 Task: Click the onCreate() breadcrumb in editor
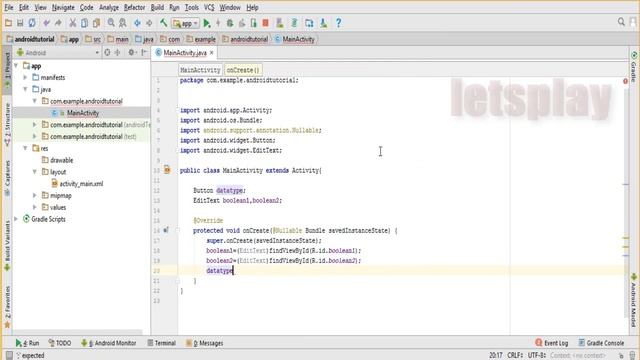(x=242, y=70)
